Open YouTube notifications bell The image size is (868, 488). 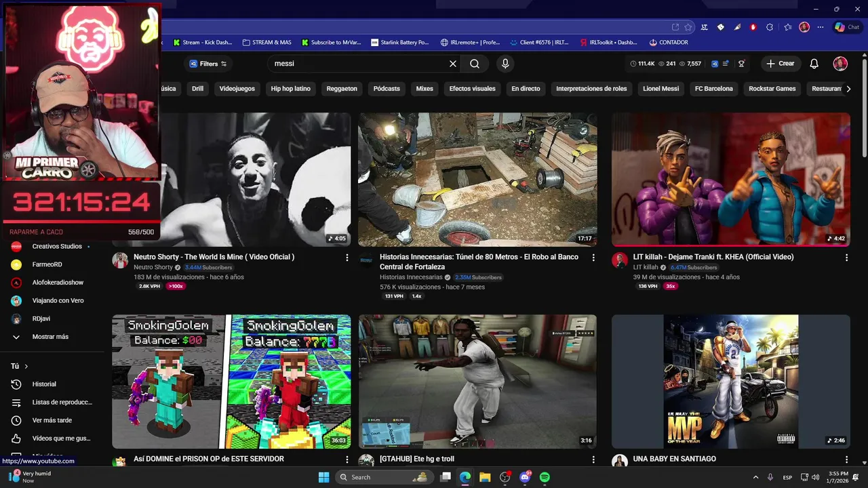click(814, 64)
